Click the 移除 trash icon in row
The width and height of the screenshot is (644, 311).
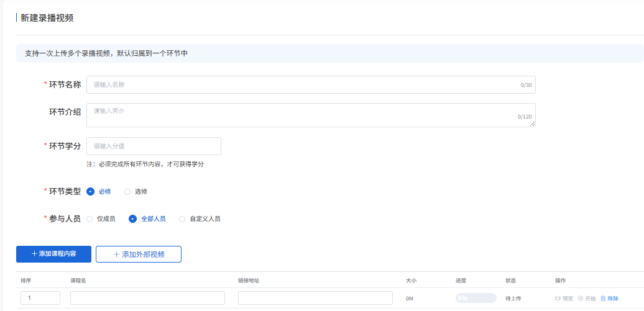click(x=603, y=299)
